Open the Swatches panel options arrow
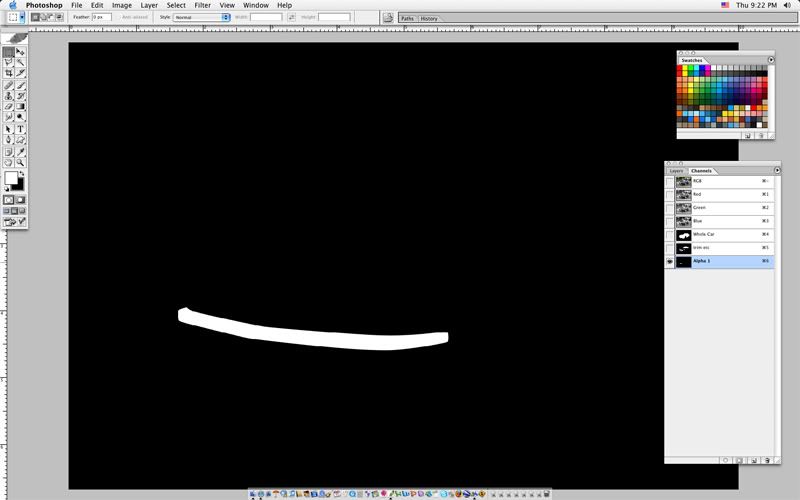This screenshot has height=500, width=800. coord(771,60)
